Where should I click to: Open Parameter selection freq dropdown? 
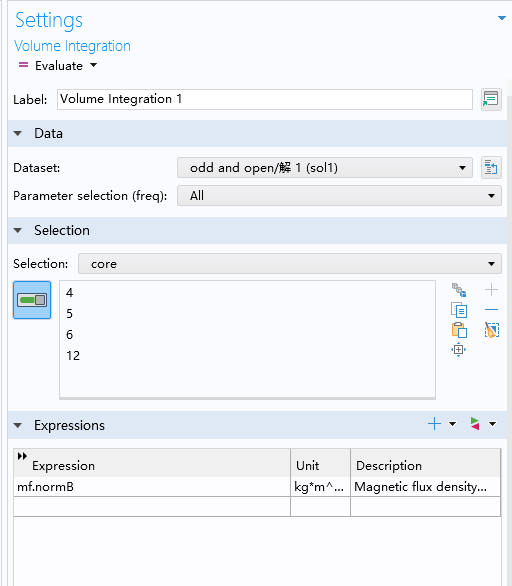pos(339,196)
